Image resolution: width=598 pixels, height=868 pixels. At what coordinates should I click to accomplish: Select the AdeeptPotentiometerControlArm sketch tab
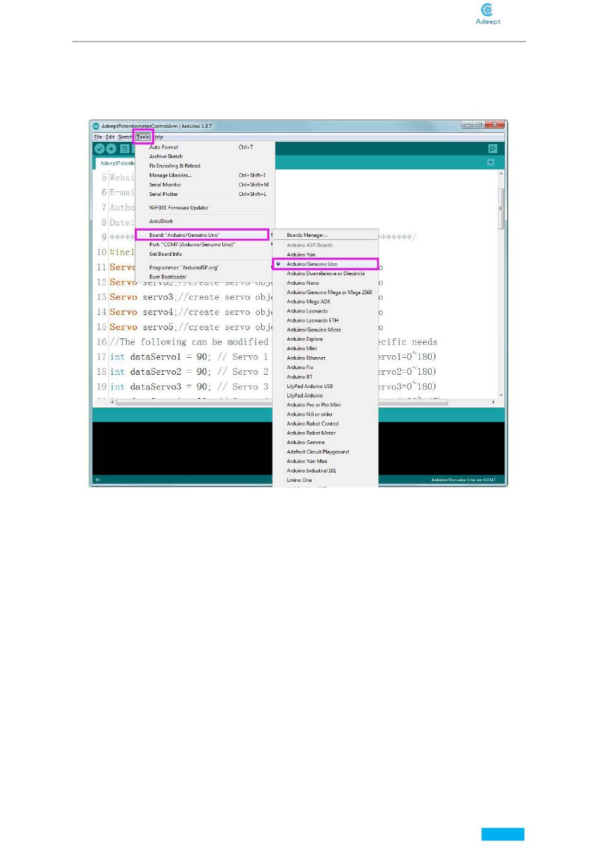(x=116, y=163)
